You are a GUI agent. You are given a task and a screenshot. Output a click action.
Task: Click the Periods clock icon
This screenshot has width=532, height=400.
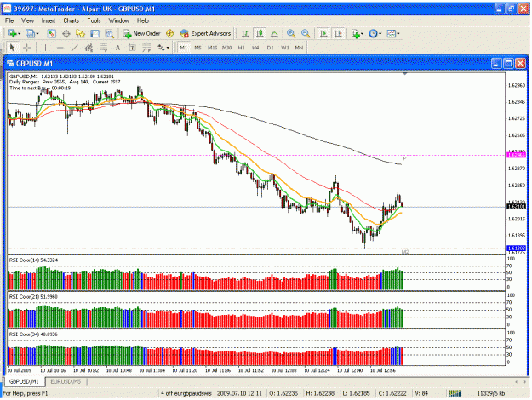(x=373, y=33)
